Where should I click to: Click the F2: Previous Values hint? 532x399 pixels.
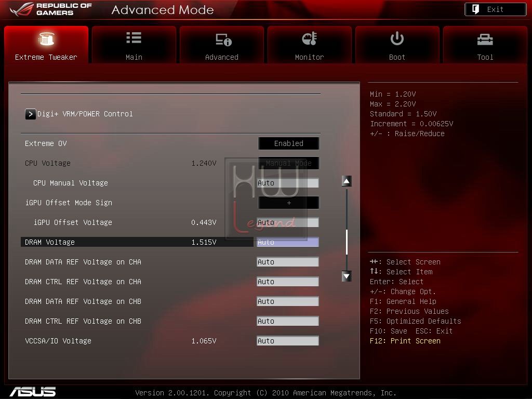click(409, 311)
